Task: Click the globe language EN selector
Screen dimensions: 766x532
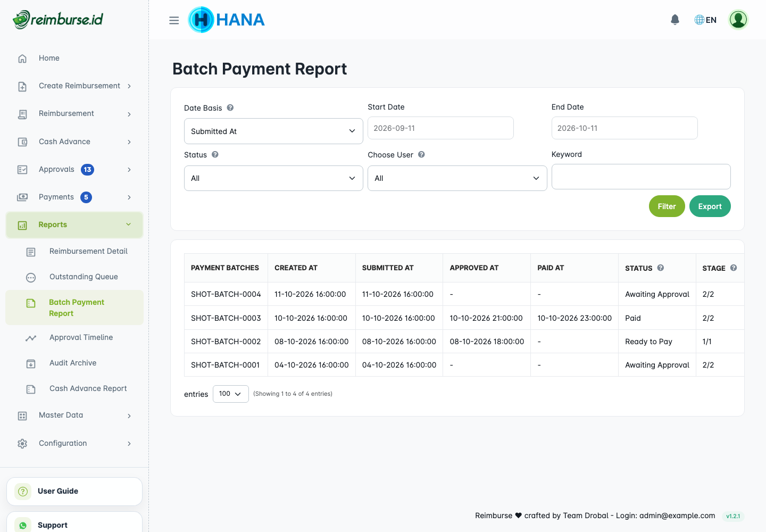Action: [705, 20]
